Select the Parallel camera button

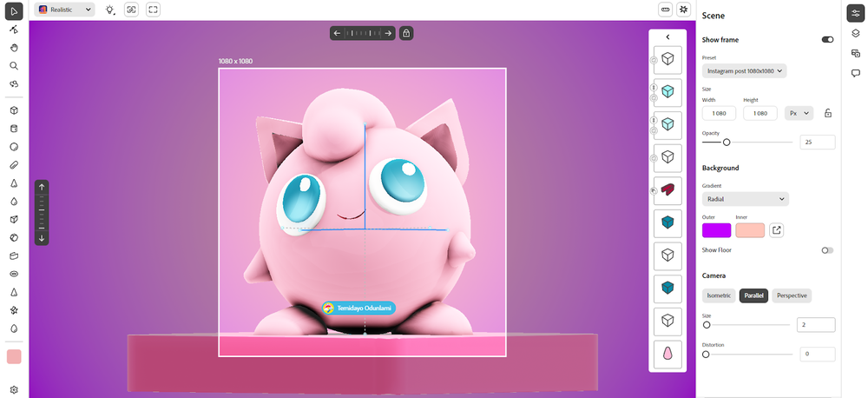point(753,295)
